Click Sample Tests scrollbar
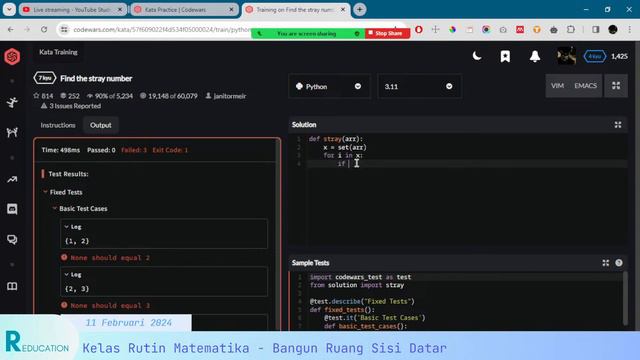 (625, 298)
